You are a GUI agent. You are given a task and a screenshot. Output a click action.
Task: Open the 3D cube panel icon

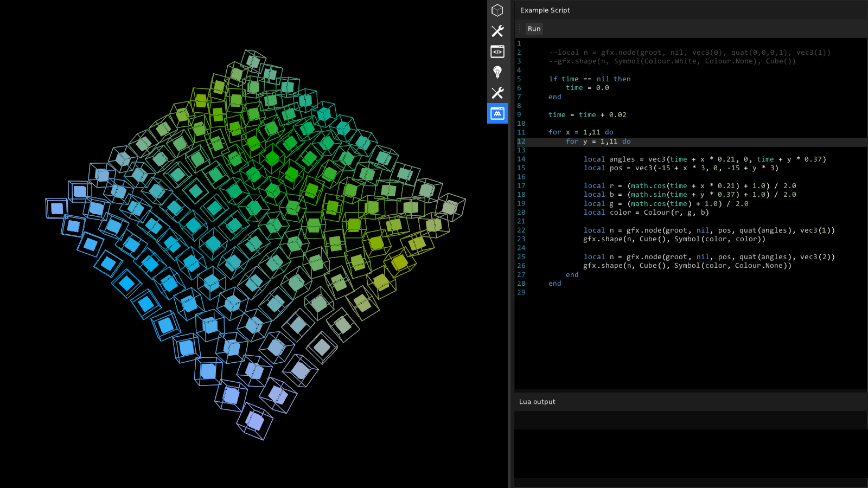pos(497,10)
